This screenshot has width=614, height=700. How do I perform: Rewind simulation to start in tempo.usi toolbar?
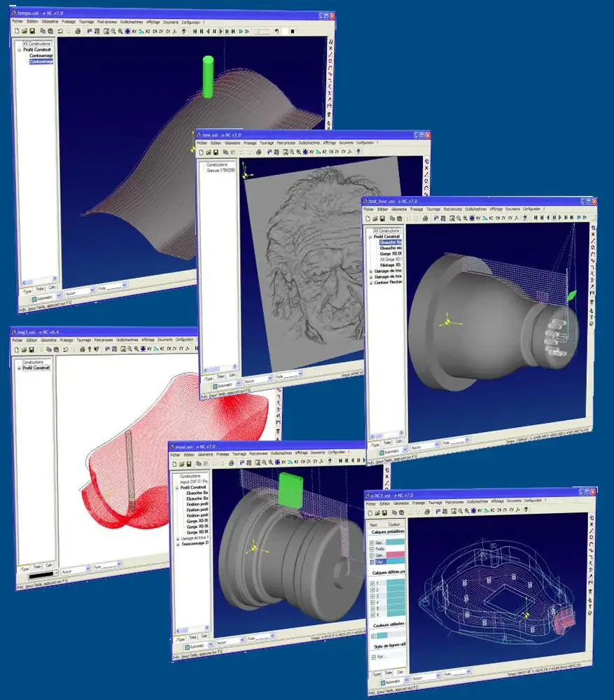(195, 31)
